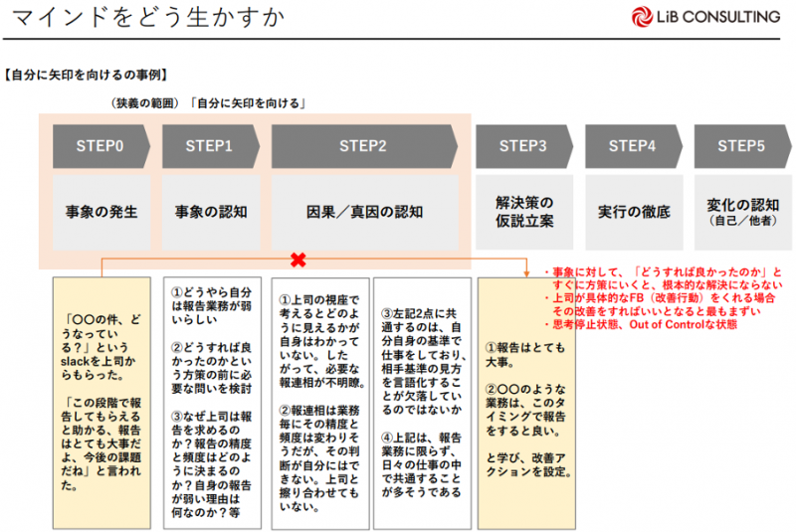
Task: Select the text box starting with ③左記2点に共通
Action: pyautogui.click(x=422, y=403)
